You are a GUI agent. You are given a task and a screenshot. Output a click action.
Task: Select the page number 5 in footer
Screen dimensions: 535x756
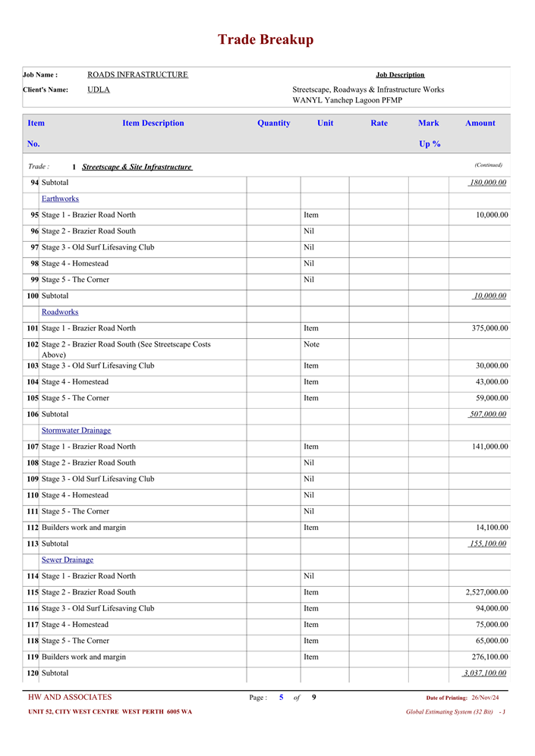click(x=281, y=698)
